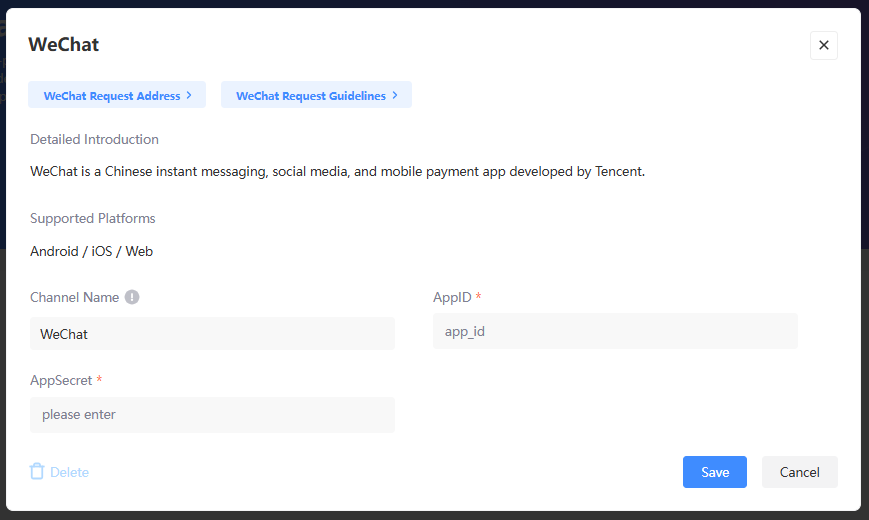Image resolution: width=869 pixels, height=520 pixels.
Task: Cancel the WeChat configuration
Action: (799, 472)
